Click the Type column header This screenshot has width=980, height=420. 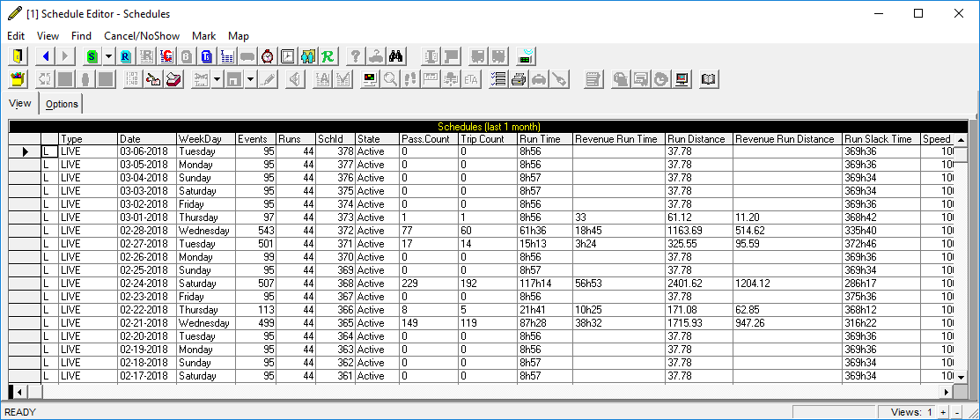tap(88, 139)
